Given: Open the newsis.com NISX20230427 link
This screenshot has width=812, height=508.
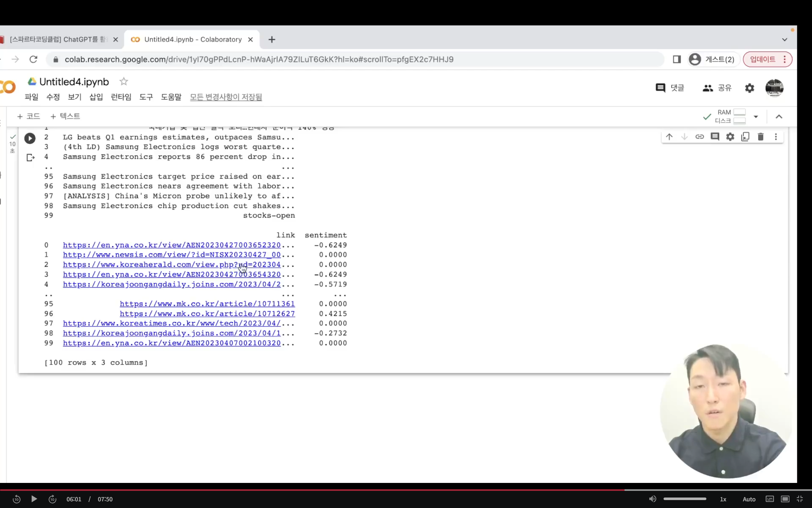Looking at the screenshot, I should [x=172, y=255].
